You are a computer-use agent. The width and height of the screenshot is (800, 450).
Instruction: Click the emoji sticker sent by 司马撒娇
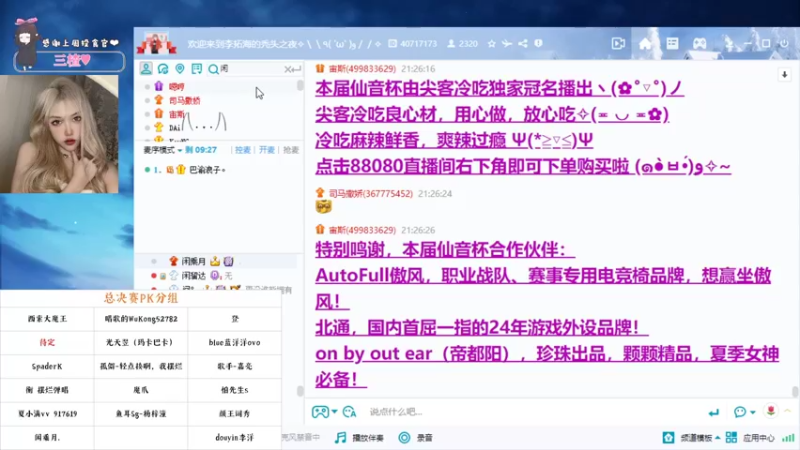point(323,206)
